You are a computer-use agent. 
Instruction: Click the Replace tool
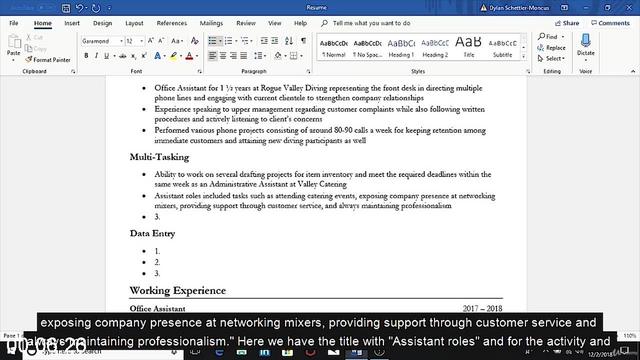coord(551,48)
